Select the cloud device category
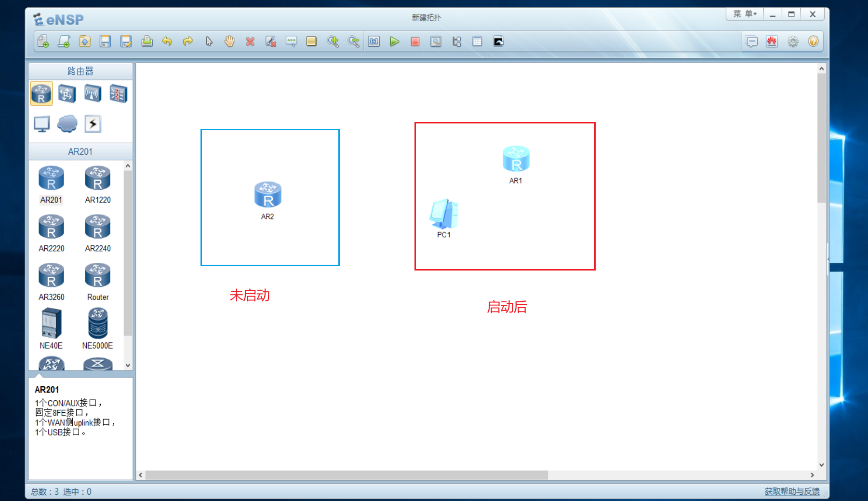This screenshot has width=868, height=501. (x=67, y=124)
